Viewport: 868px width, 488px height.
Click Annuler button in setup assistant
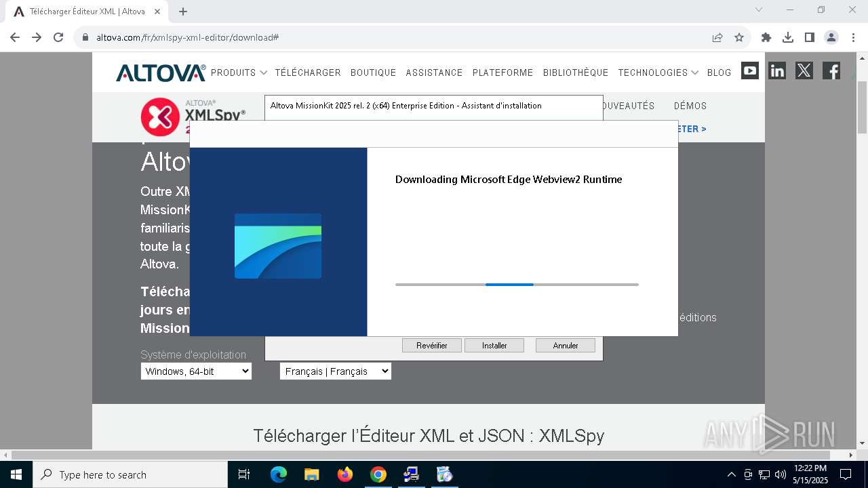coord(566,346)
